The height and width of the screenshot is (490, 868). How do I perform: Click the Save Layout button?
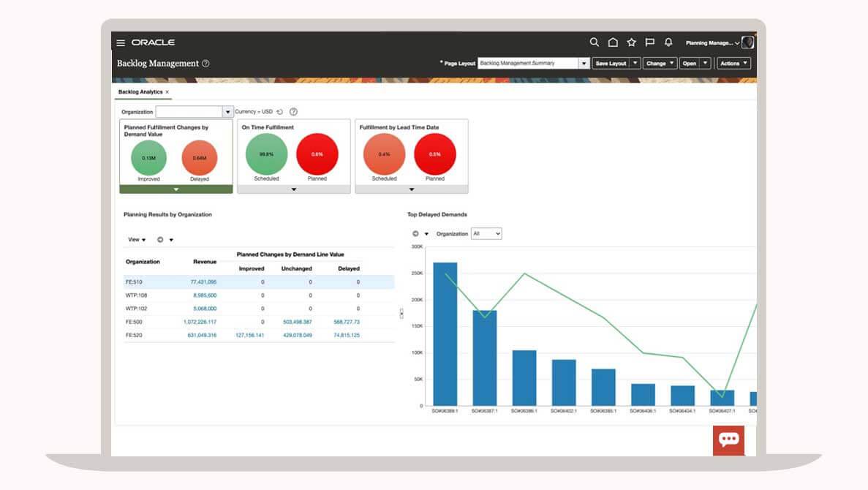[x=611, y=64]
